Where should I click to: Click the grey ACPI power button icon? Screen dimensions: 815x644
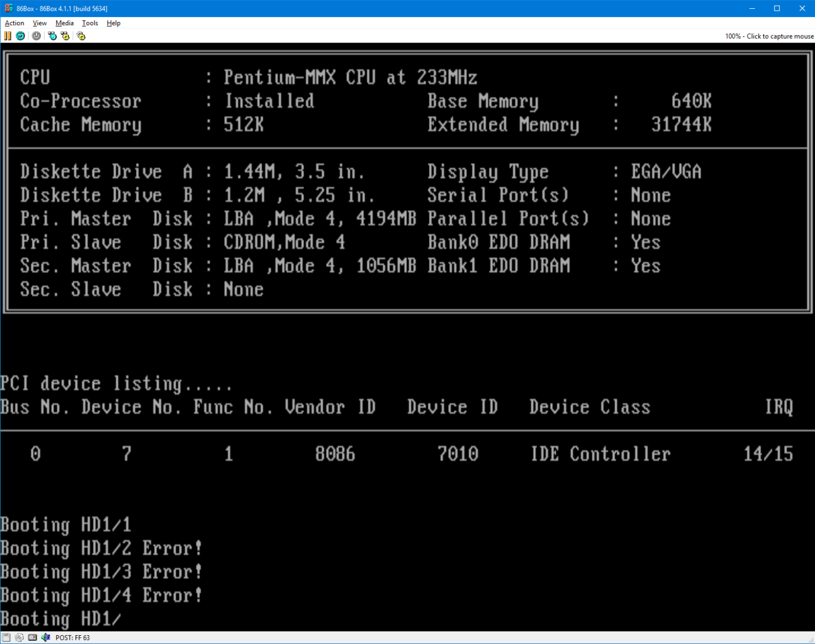click(37, 36)
